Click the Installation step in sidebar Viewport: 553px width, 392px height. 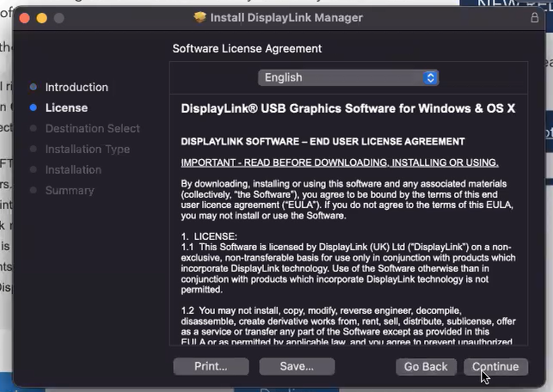pos(73,169)
